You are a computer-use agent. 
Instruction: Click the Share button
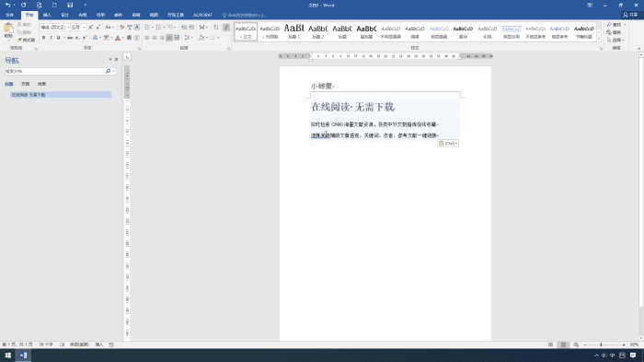[631, 15]
